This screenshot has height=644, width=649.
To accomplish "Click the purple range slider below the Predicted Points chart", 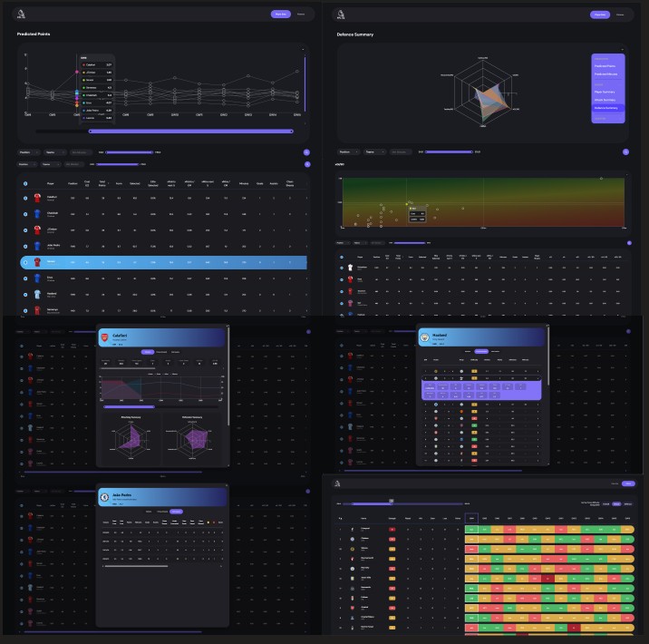I will click(190, 132).
